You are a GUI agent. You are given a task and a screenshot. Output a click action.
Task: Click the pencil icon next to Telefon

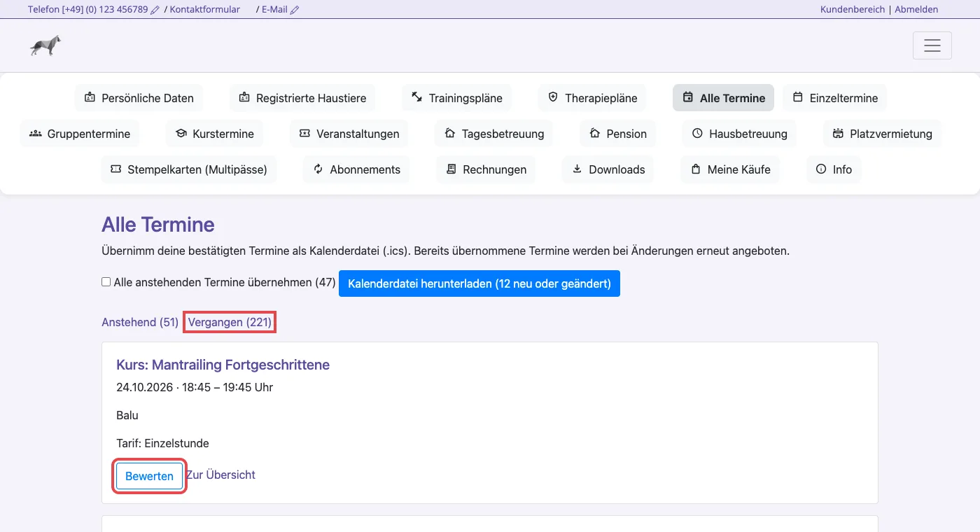155,10
